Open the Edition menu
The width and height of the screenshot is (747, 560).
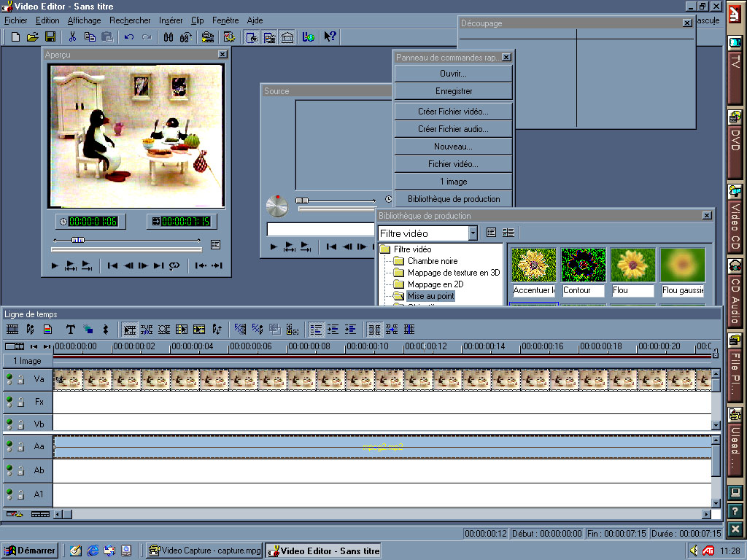pos(47,20)
